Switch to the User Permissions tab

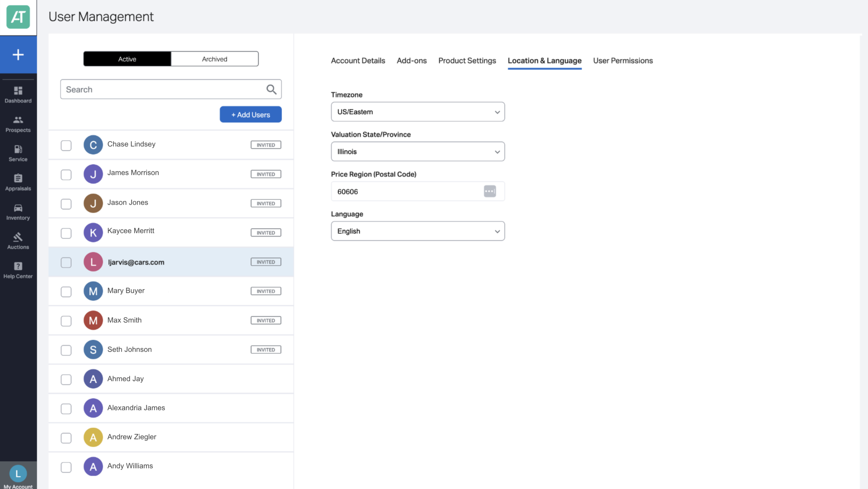[623, 60]
